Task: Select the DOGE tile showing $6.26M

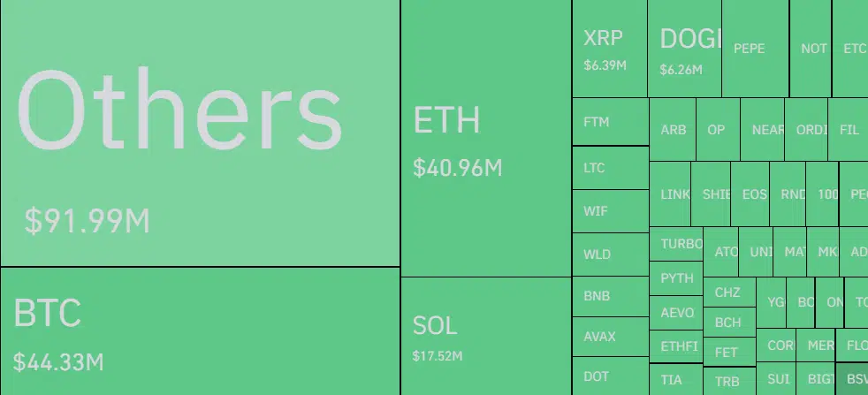Action: pyautogui.click(x=684, y=49)
